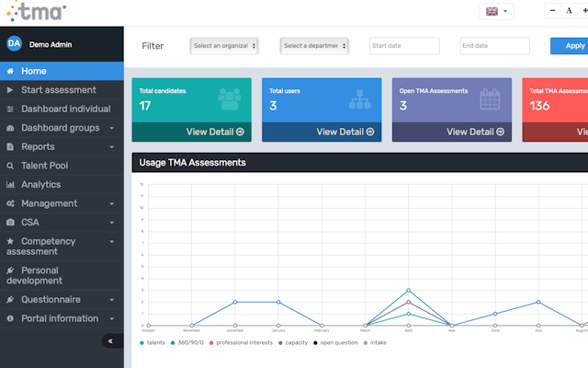The height and width of the screenshot is (368, 588).
Task: Click the Start date input field
Action: pos(409,46)
